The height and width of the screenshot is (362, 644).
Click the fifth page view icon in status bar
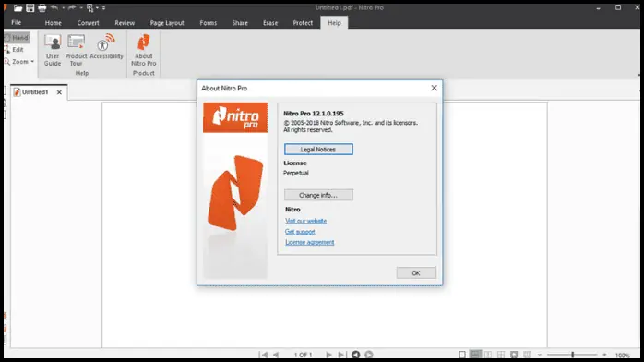[x=514, y=355]
